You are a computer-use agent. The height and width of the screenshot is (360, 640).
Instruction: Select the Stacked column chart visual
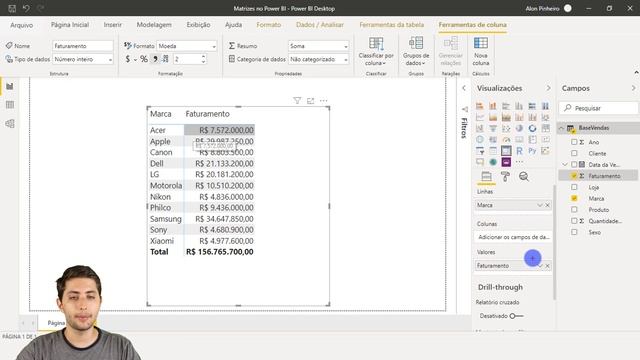[493, 106]
